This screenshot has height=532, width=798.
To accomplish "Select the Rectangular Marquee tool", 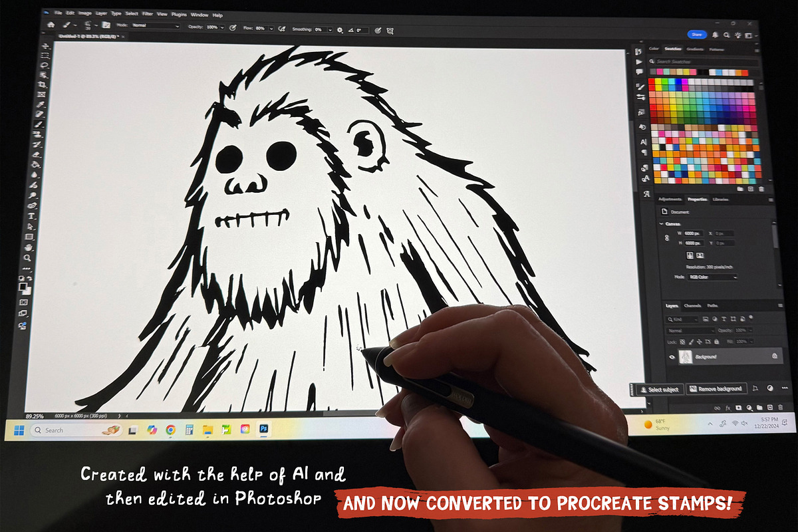I will (x=45, y=55).
